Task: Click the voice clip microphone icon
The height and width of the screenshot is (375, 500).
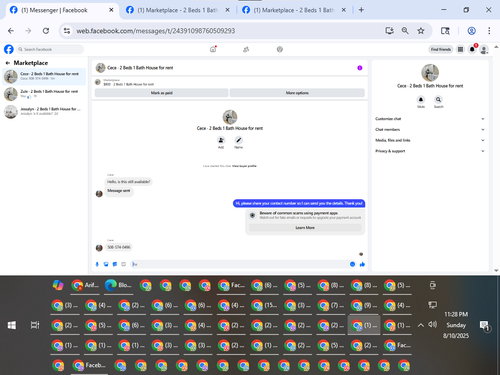Action: coord(97,264)
